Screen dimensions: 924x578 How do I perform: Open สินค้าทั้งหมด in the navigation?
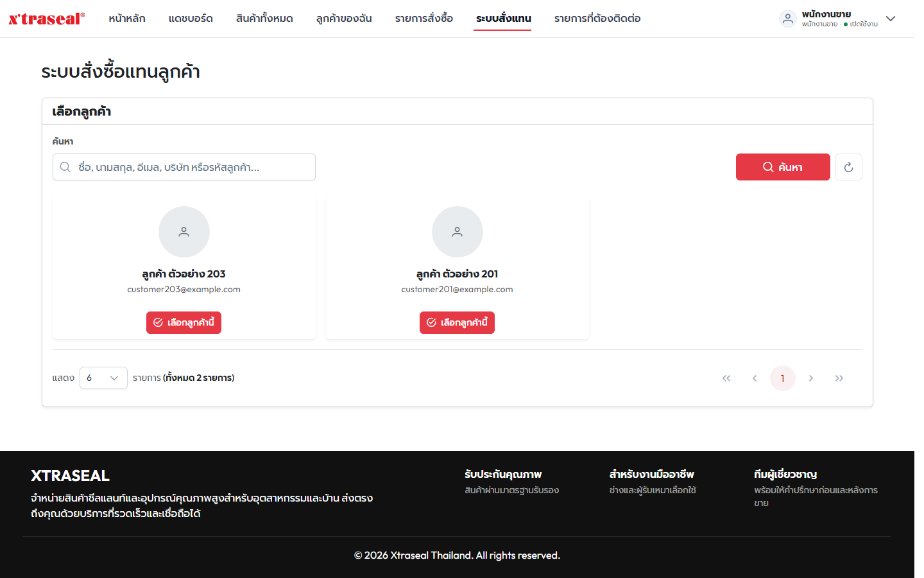[264, 19]
